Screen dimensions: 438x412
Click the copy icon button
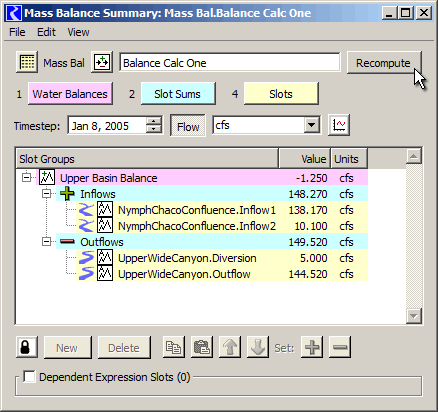click(x=174, y=347)
